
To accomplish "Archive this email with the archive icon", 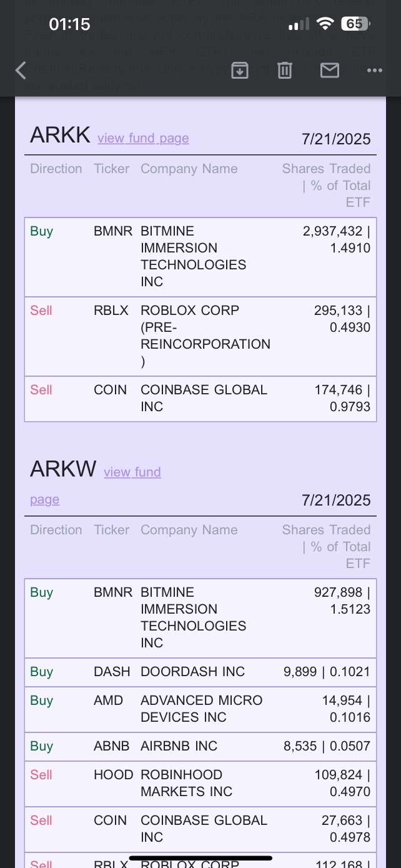I will pyautogui.click(x=239, y=71).
